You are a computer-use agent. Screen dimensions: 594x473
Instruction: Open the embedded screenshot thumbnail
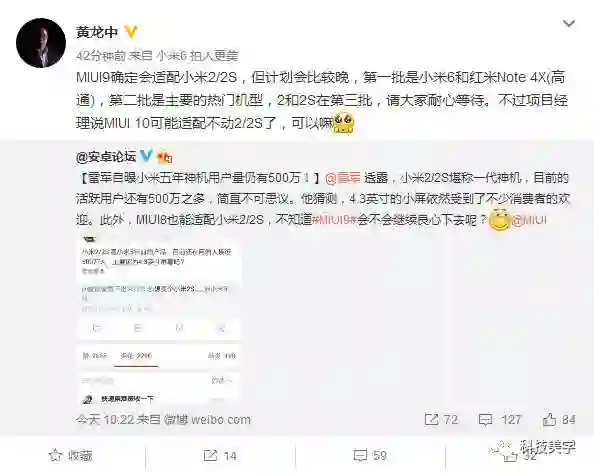[x=158, y=321]
